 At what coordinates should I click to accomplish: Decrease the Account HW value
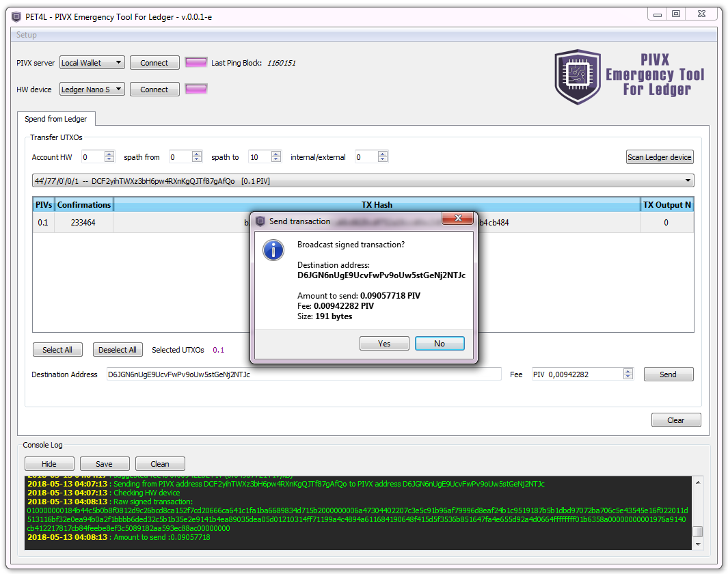(x=109, y=160)
